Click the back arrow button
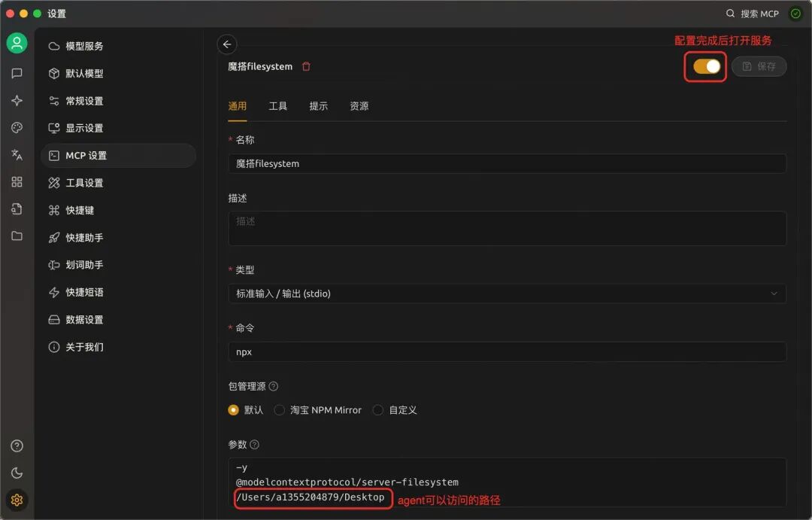Image resolution: width=812 pixels, height=520 pixels. coord(227,44)
